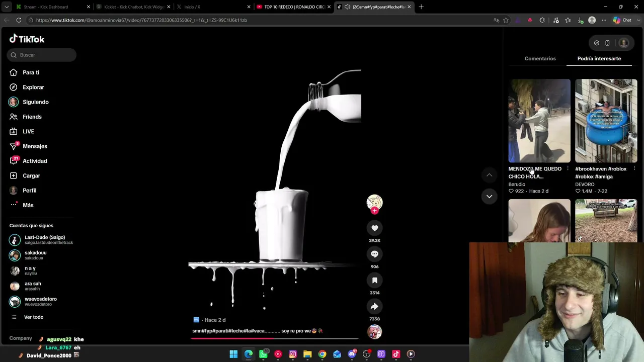Screen dimensions: 644x362
Task: Switch to the Comentarios tab
Action: coord(540,59)
